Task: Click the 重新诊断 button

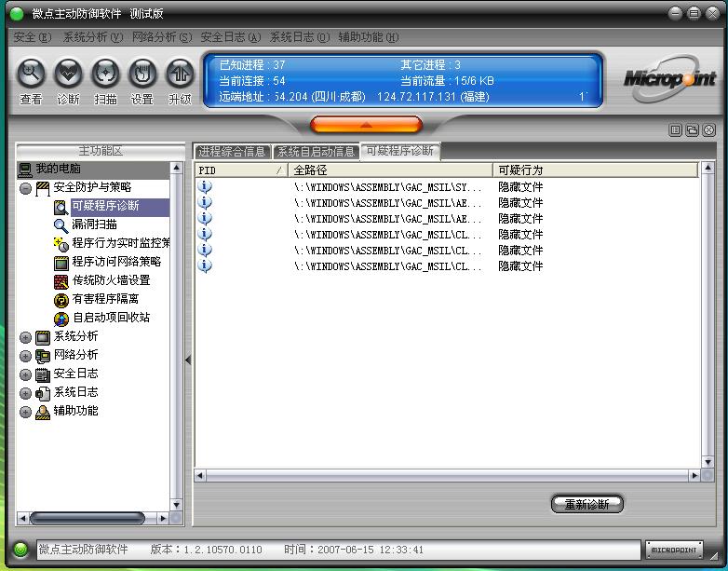Action: click(586, 504)
